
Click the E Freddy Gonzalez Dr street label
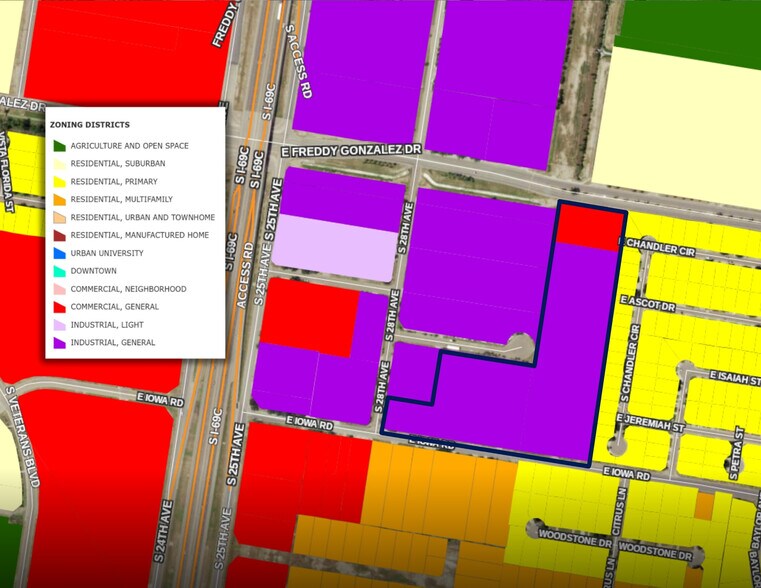pyautogui.click(x=351, y=149)
